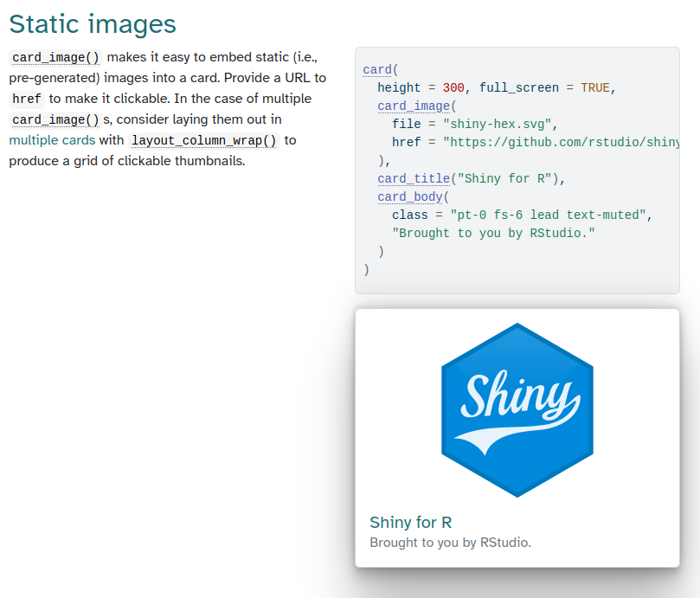Image resolution: width=700 pixels, height=598 pixels.
Task: Click the 'Static images' heading
Action: (93, 23)
